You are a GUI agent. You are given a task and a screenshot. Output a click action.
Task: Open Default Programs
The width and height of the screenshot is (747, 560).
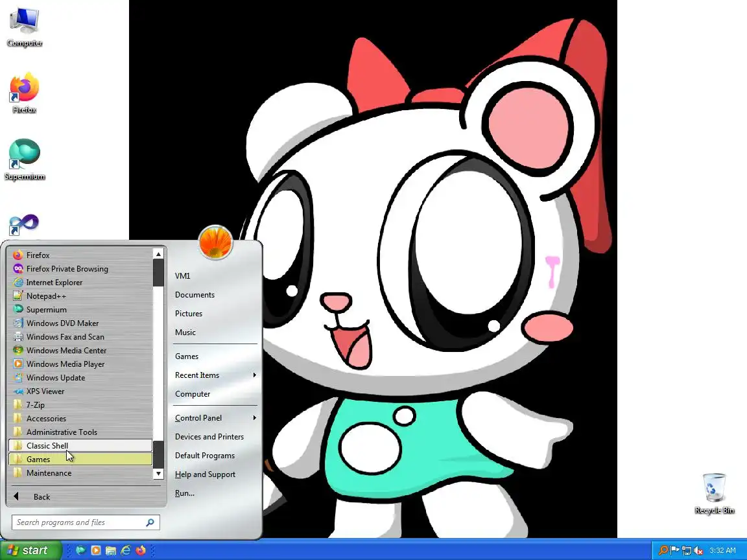tap(215, 455)
